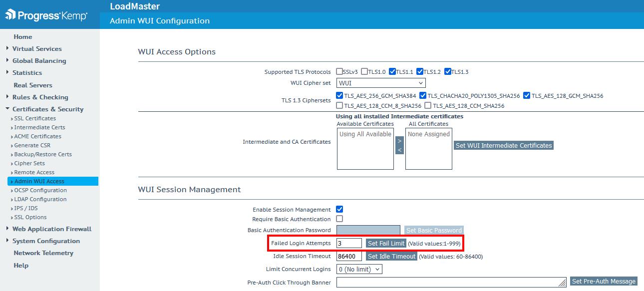The width and height of the screenshot is (644, 291).
Task: Enable TLS_AES_128_CCM_SHA256 cipherset checkbox
Action: tap(428, 105)
